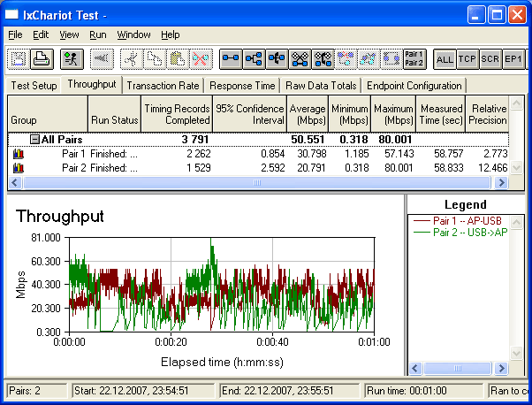Click the Pair 1 row chart icon
This screenshot has width=532, height=405.
(19, 154)
